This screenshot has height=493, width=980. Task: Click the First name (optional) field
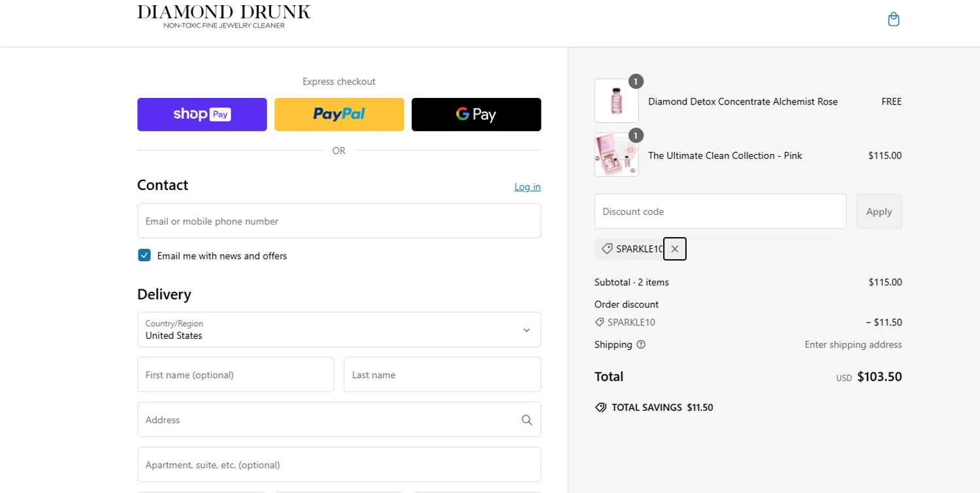coord(236,374)
